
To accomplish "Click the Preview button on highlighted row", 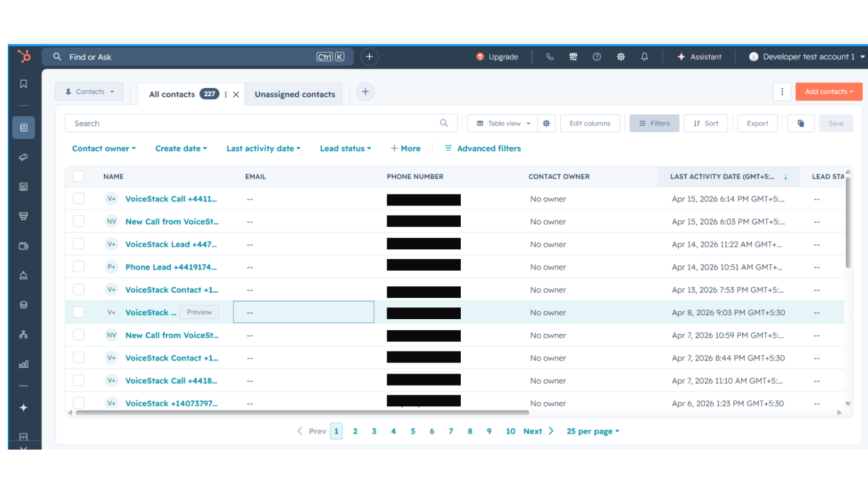I will coord(199,312).
